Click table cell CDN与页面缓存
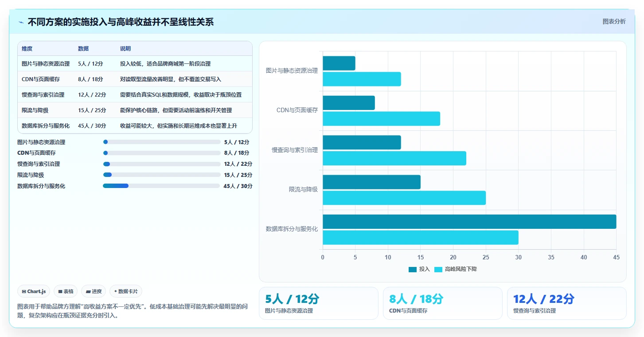This screenshot has width=644, height=337. (41, 79)
